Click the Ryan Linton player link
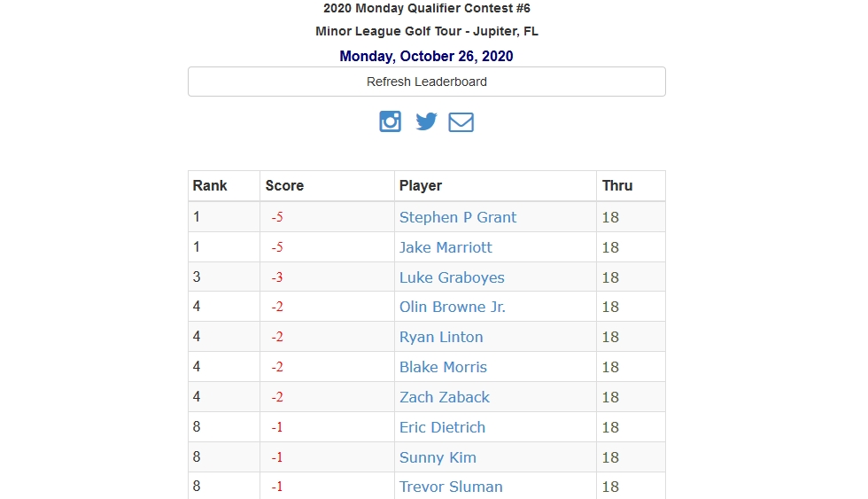 pyautogui.click(x=441, y=337)
